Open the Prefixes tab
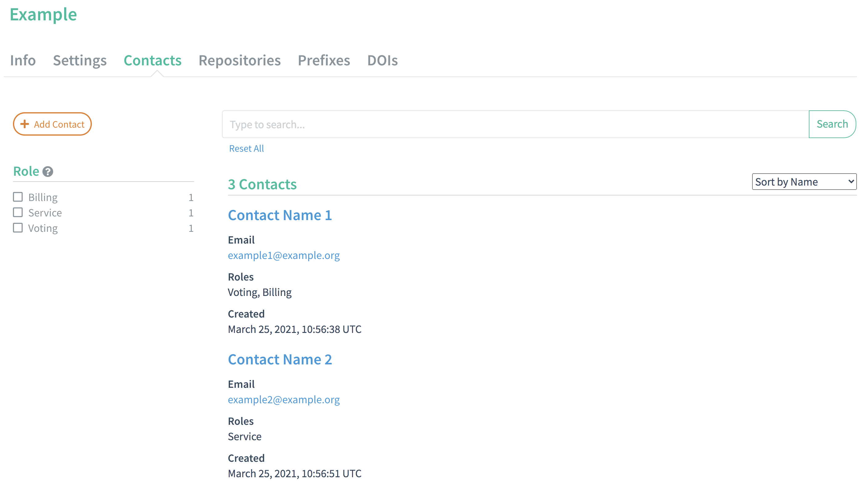The image size is (868, 484). (x=324, y=61)
